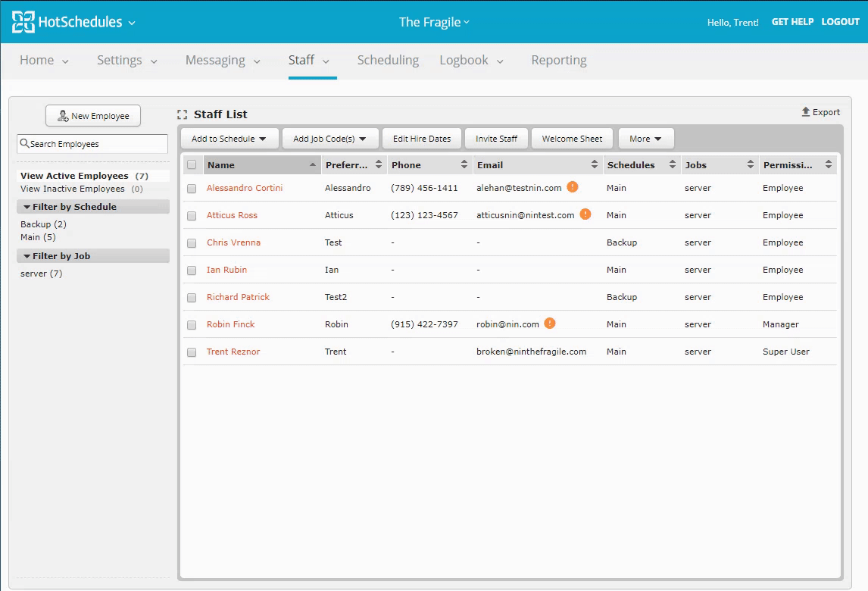Click the Super User permission cell

click(786, 351)
